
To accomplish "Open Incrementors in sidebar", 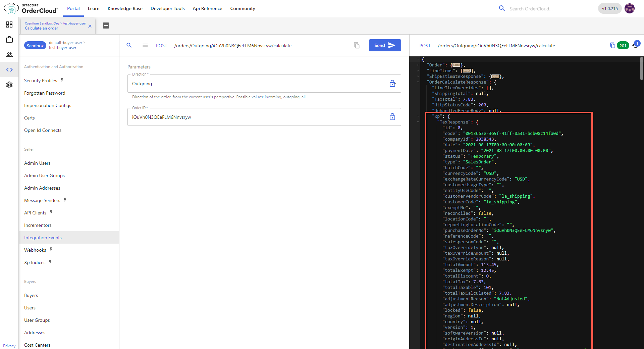I will click(38, 225).
